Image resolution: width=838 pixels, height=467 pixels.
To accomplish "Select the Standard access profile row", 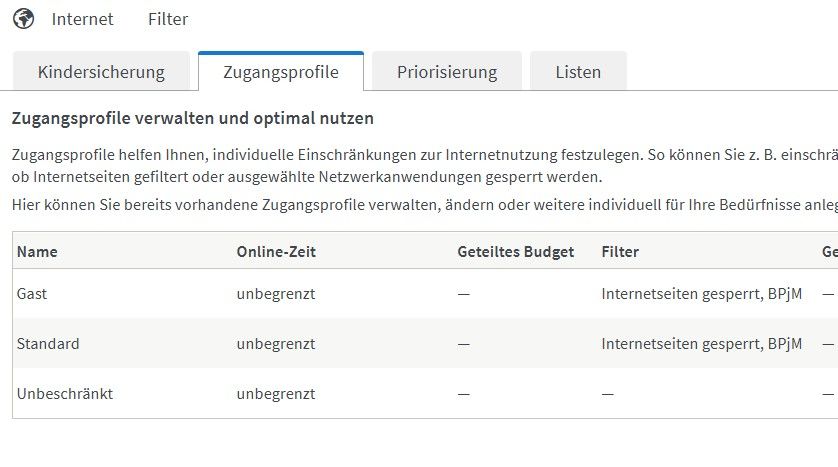I will pos(48,344).
